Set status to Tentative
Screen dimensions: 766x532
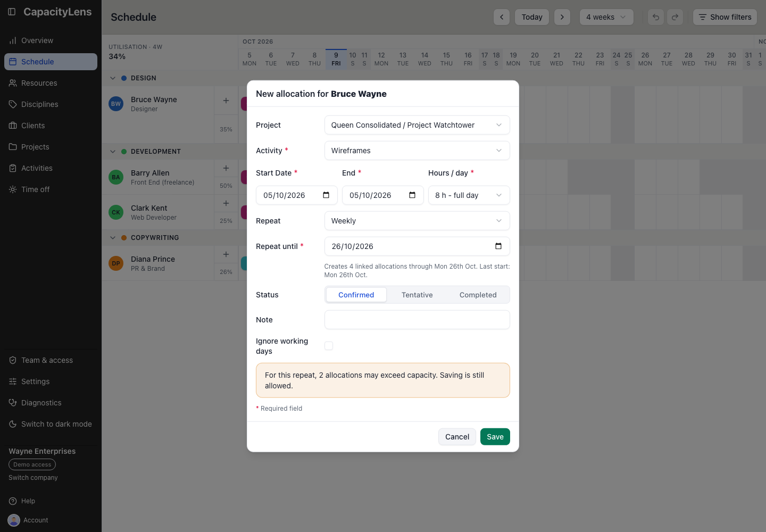click(417, 295)
